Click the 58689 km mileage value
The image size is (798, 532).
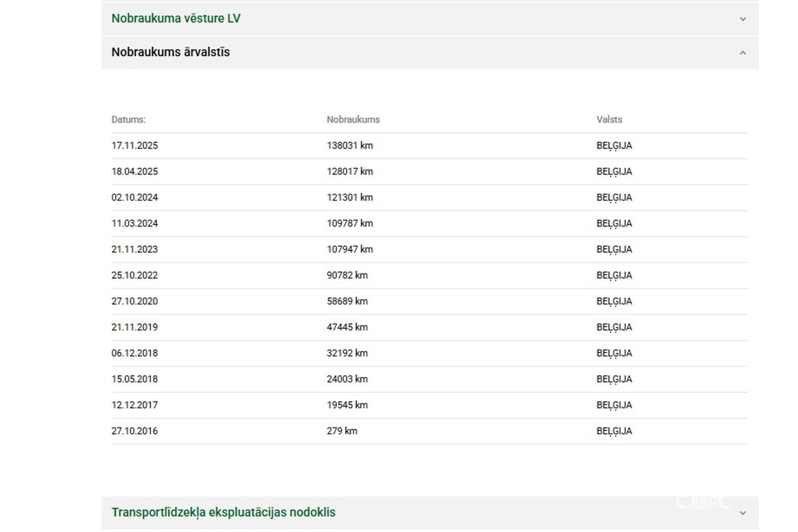click(x=347, y=301)
